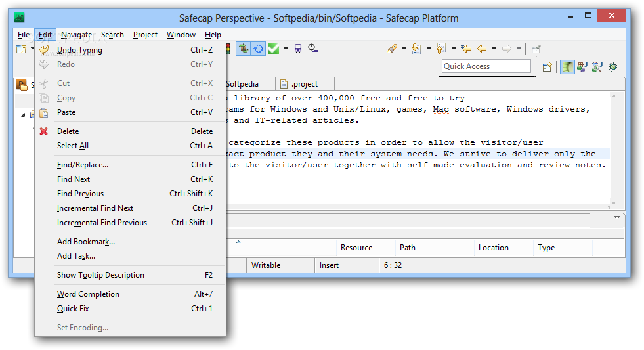The image size is (644, 350).
Task: Choose Select All
Action: click(x=130, y=145)
